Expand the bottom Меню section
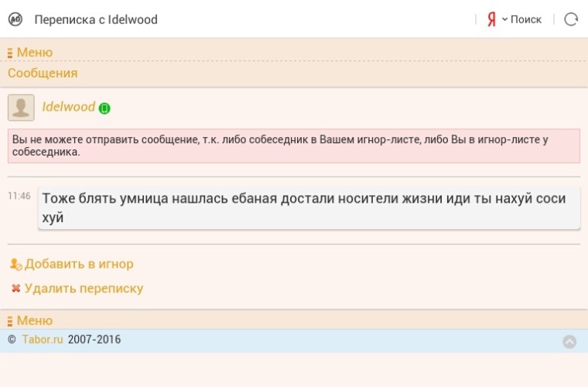 tap(35, 320)
